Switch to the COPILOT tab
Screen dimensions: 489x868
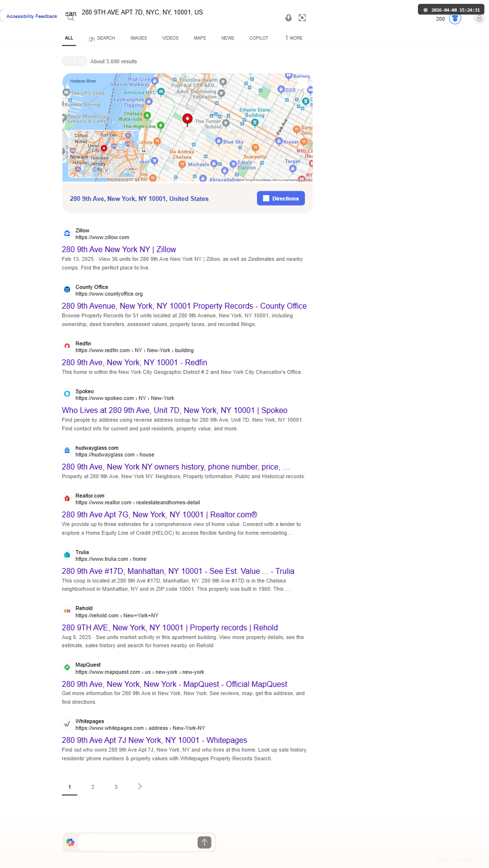259,38
